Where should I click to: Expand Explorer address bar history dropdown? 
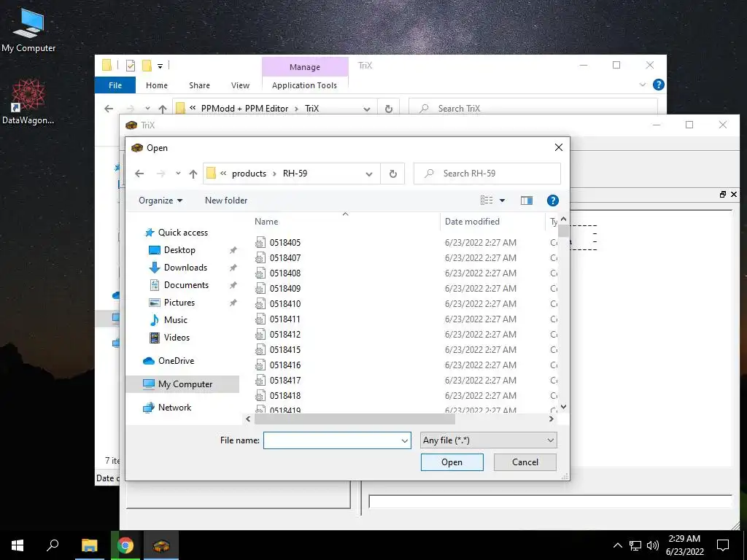[x=367, y=109]
